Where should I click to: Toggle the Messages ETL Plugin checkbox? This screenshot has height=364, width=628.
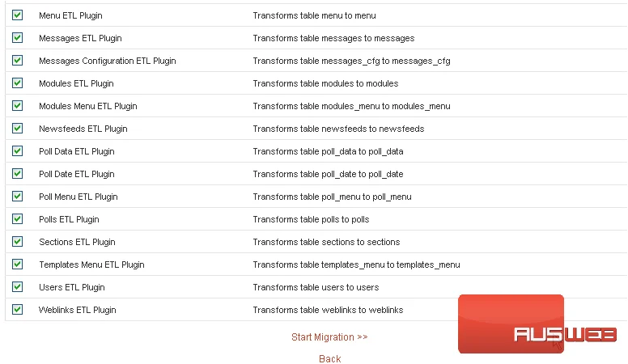point(17,38)
